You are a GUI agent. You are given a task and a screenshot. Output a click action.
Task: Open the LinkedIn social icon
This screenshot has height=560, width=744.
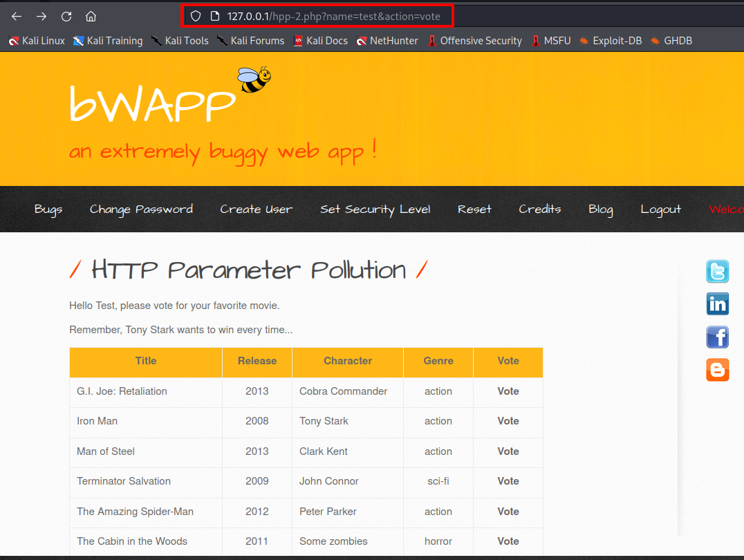[x=718, y=304]
